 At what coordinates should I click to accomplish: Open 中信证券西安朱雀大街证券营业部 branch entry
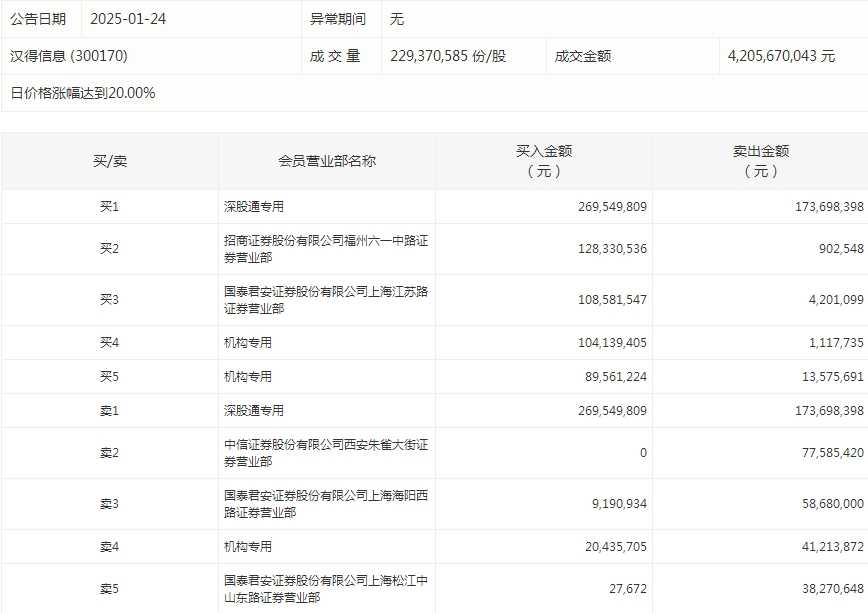pyautogui.click(x=326, y=453)
